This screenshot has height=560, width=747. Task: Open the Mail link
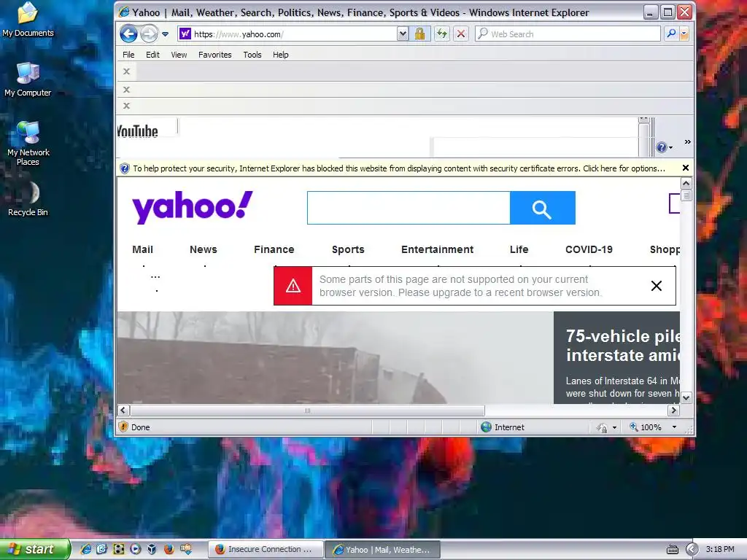click(142, 249)
